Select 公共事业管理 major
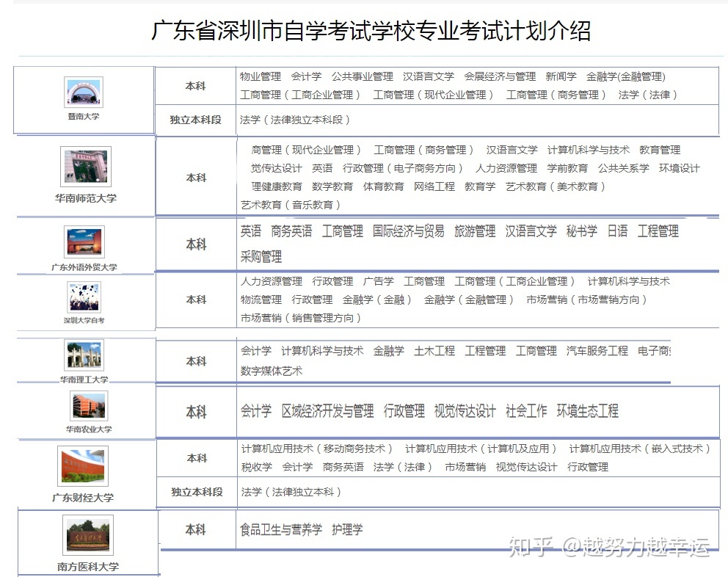This screenshot has height=577, width=728. [362, 76]
